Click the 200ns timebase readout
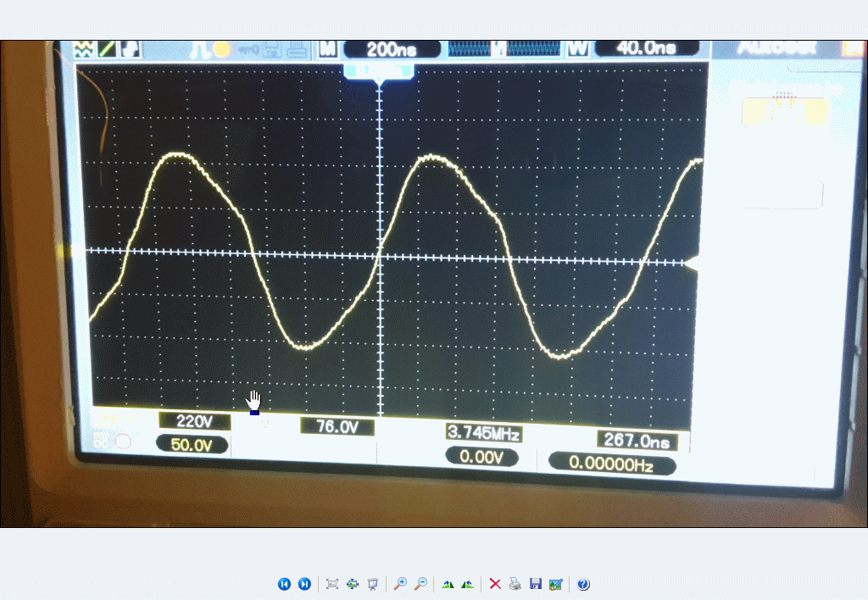The image size is (868, 600). coord(391,49)
